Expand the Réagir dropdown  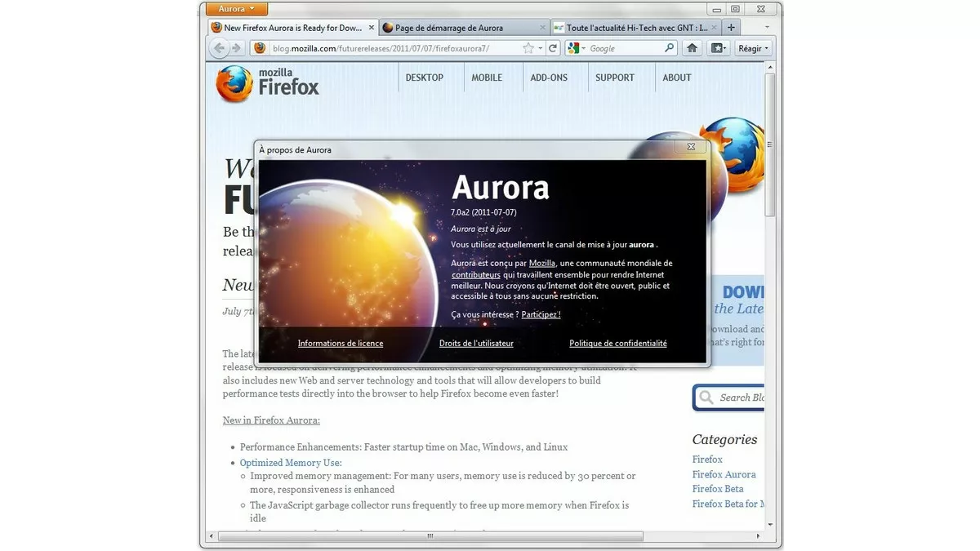click(x=751, y=47)
